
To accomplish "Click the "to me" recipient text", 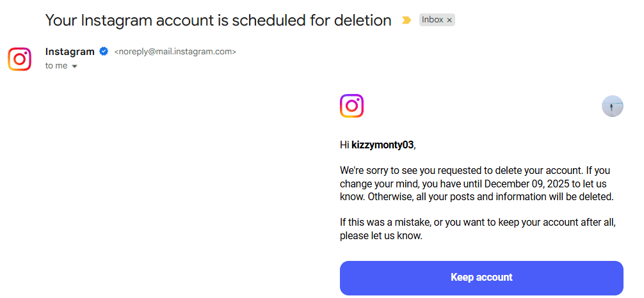I will coord(56,66).
